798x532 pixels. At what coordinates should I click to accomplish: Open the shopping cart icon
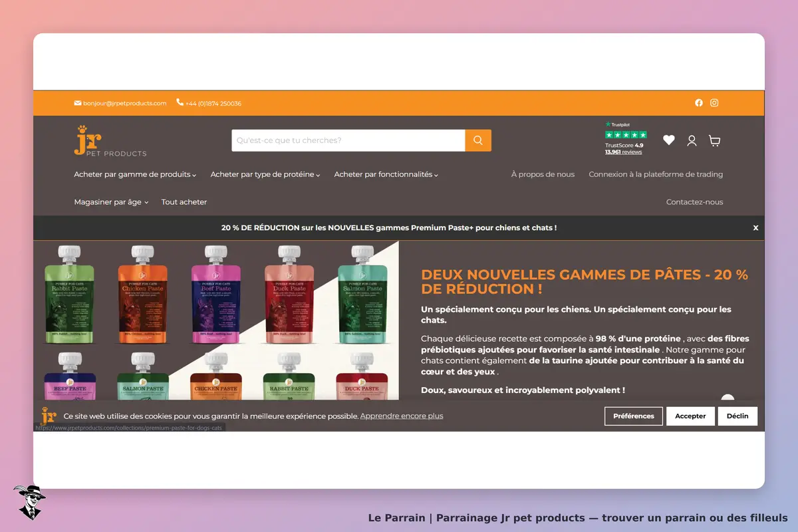(x=714, y=140)
